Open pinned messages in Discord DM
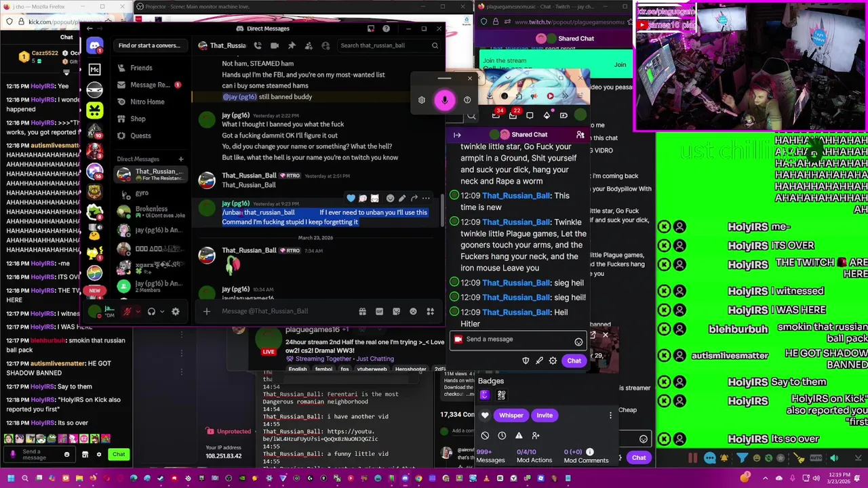This screenshot has width=868, height=488. pyautogui.click(x=292, y=45)
